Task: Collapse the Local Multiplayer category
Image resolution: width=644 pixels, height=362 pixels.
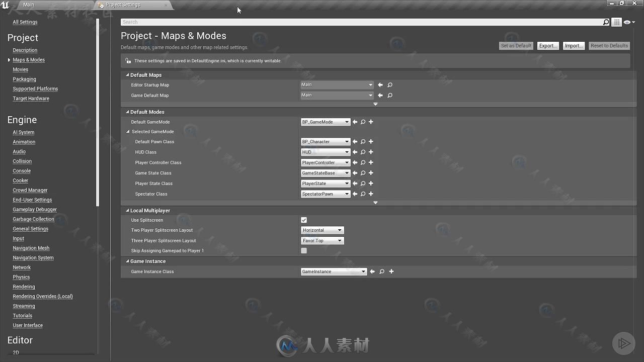Action: [127, 211]
